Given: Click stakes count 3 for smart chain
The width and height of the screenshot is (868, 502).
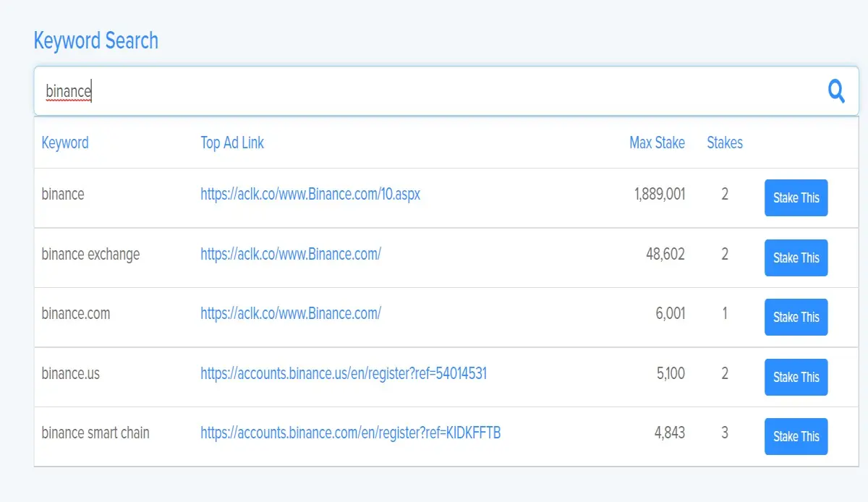Looking at the screenshot, I should [x=725, y=433].
